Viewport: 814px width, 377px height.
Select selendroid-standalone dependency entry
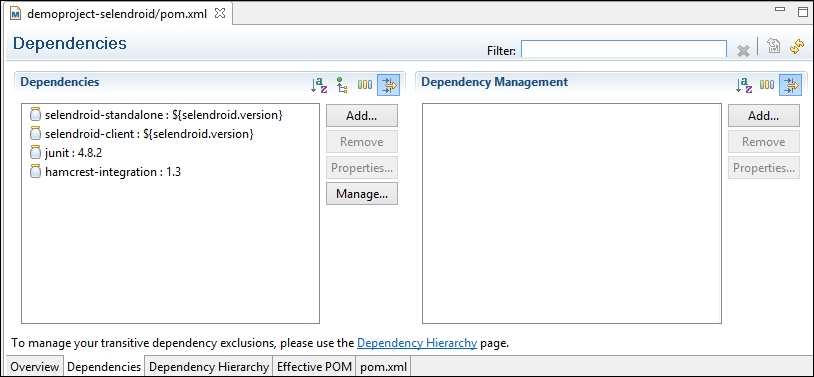click(x=164, y=115)
